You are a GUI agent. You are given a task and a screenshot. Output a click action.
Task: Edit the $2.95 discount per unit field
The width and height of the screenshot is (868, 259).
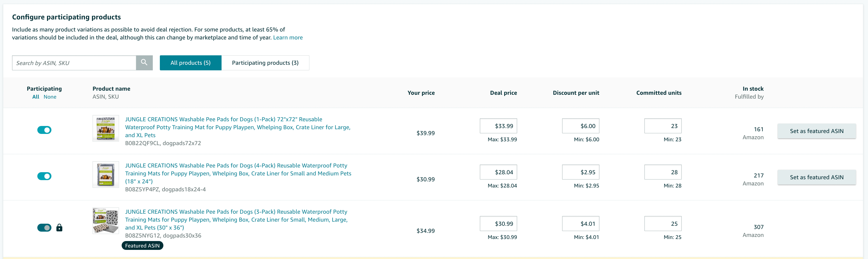pyautogui.click(x=581, y=172)
